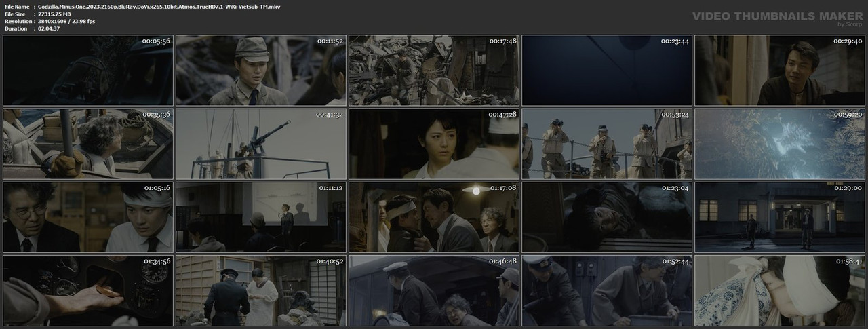The width and height of the screenshot is (868, 329).
Task: Open the frame timestamped 00:59:20
Action: (x=779, y=144)
